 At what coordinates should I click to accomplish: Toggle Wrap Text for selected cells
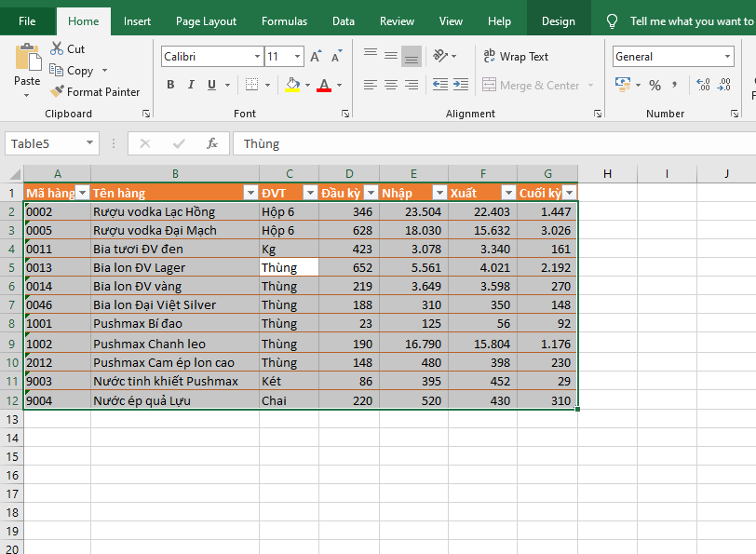pyautogui.click(x=516, y=57)
